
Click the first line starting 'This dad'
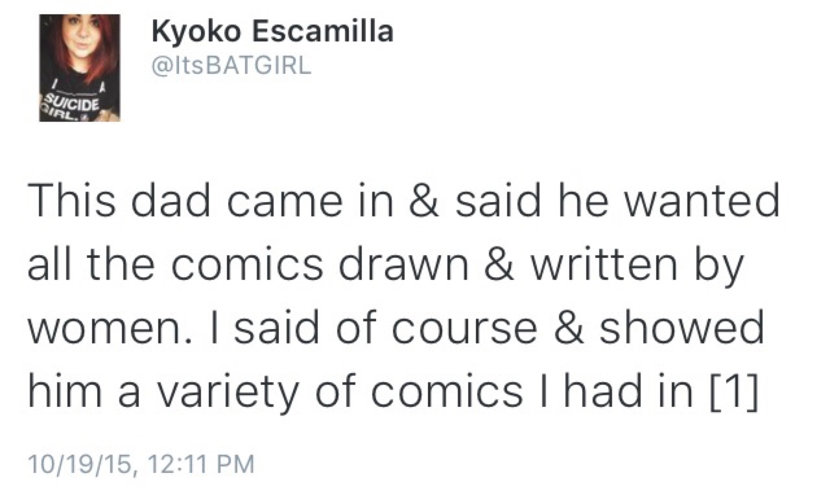tap(402, 202)
